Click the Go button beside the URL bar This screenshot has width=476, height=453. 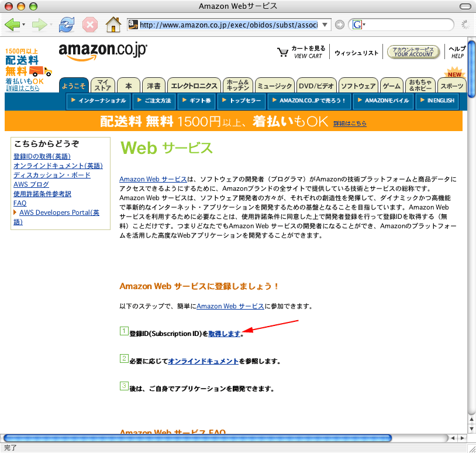(340, 25)
